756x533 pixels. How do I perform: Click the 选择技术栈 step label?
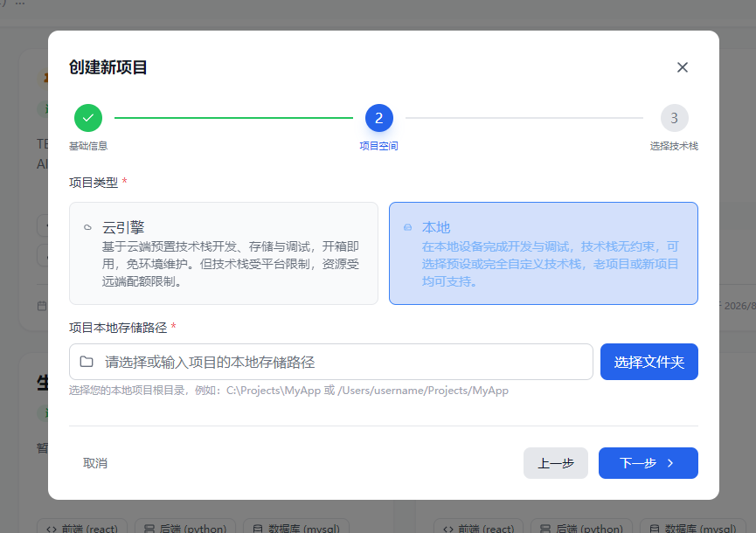click(674, 146)
